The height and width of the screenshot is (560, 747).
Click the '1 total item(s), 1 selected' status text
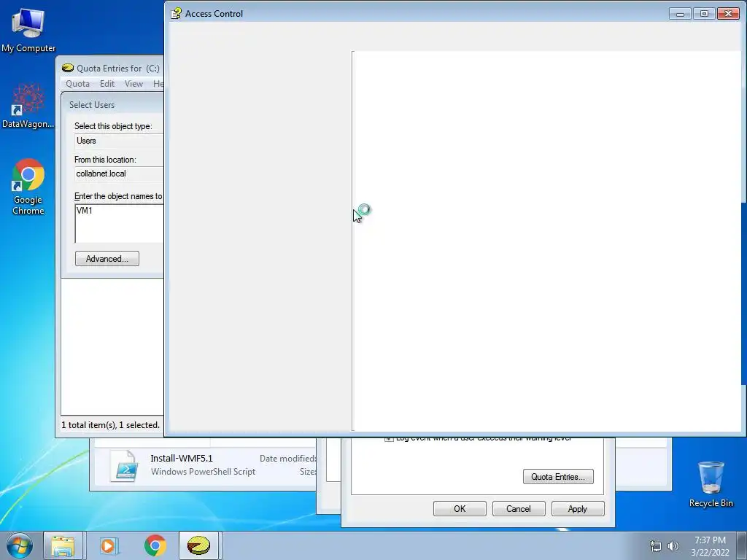[x=111, y=425]
